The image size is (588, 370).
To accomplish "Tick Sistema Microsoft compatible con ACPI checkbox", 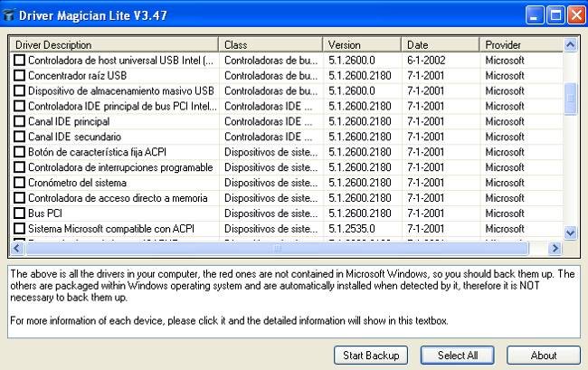I will [19, 229].
